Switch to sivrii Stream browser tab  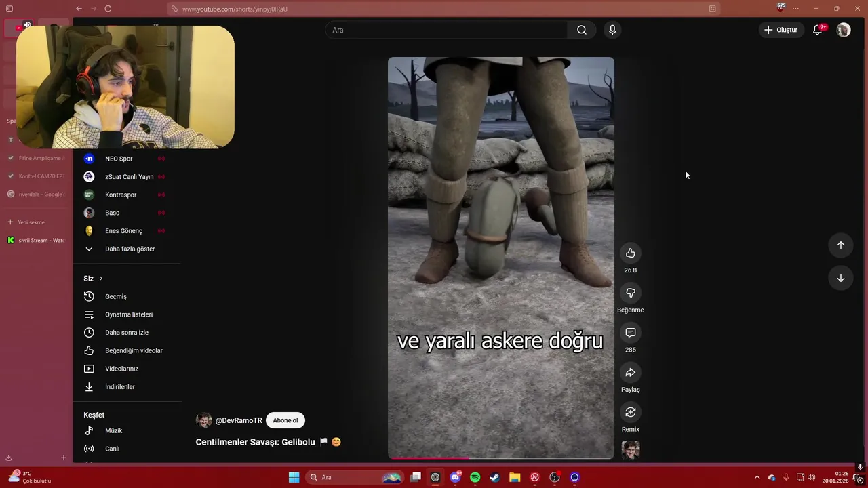[x=37, y=240]
